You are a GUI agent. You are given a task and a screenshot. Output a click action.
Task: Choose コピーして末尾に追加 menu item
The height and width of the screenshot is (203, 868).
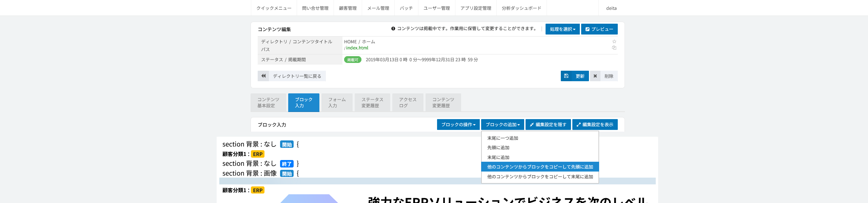(540, 177)
